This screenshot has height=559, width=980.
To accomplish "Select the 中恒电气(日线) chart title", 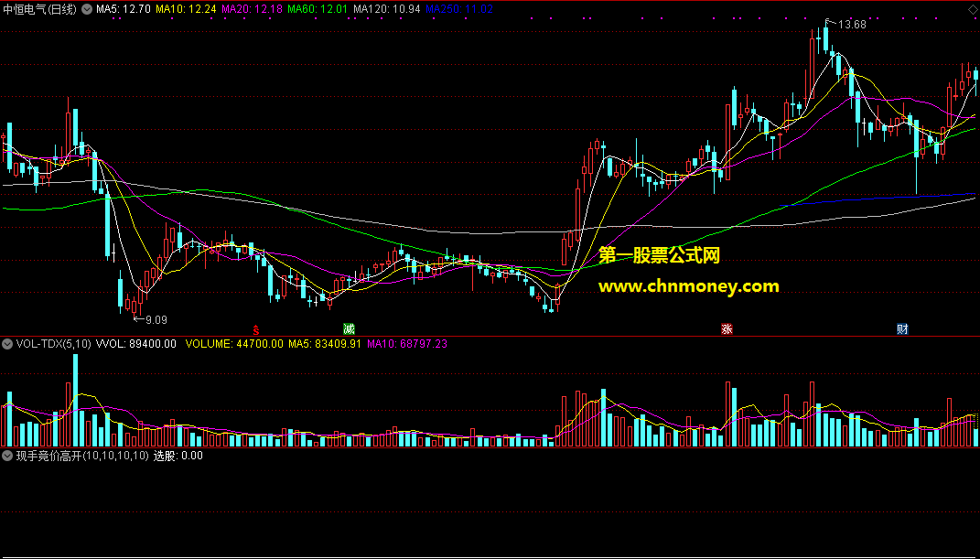I will (x=40, y=9).
